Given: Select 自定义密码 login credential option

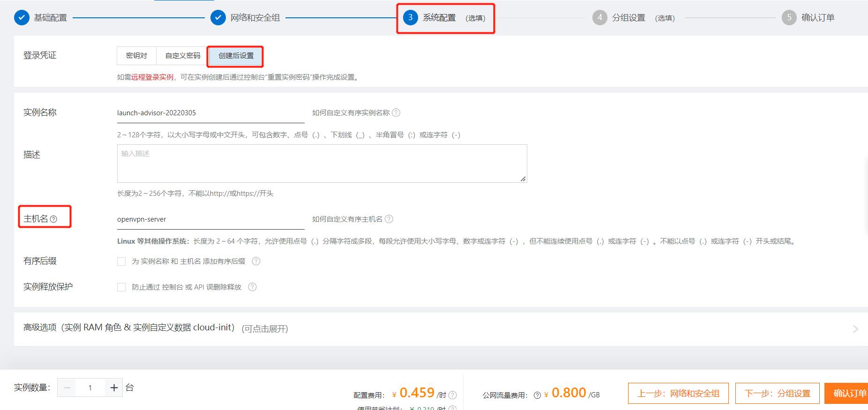Looking at the screenshot, I should tap(183, 56).
